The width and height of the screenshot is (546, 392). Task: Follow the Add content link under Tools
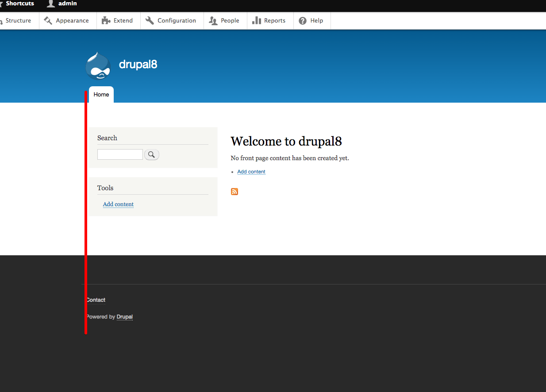pos(118,204)
